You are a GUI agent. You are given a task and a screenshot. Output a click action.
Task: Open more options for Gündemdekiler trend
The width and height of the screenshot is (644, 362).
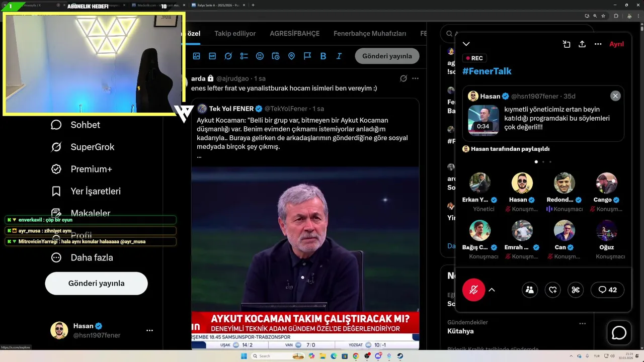click(x=582, y=323)
